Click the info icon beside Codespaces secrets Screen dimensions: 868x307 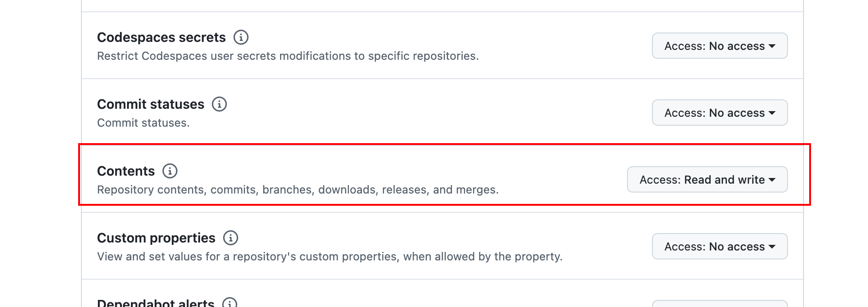click(x=241, y=37)
